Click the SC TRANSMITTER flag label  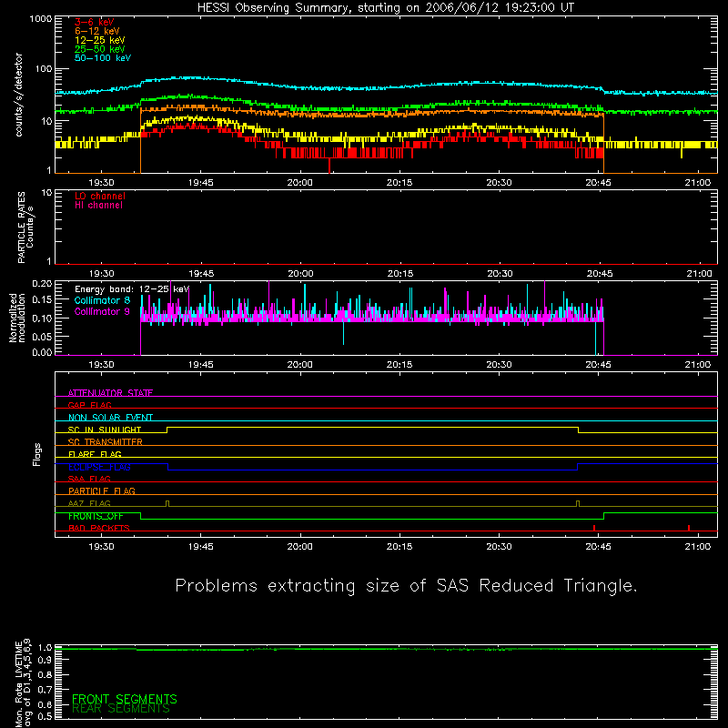point(106,442)
